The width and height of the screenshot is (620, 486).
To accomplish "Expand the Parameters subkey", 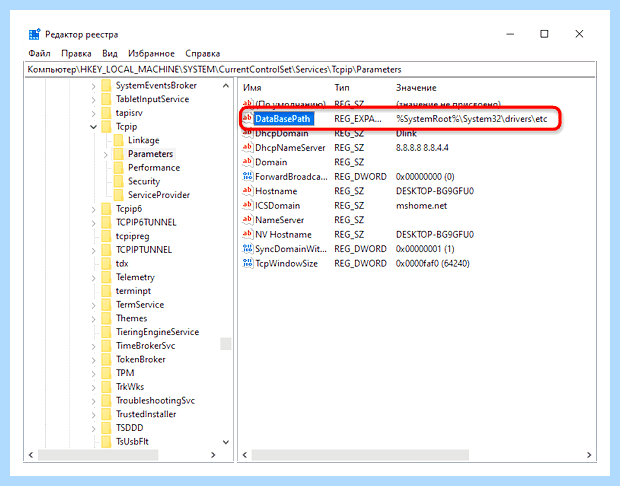I will point(106,155).
